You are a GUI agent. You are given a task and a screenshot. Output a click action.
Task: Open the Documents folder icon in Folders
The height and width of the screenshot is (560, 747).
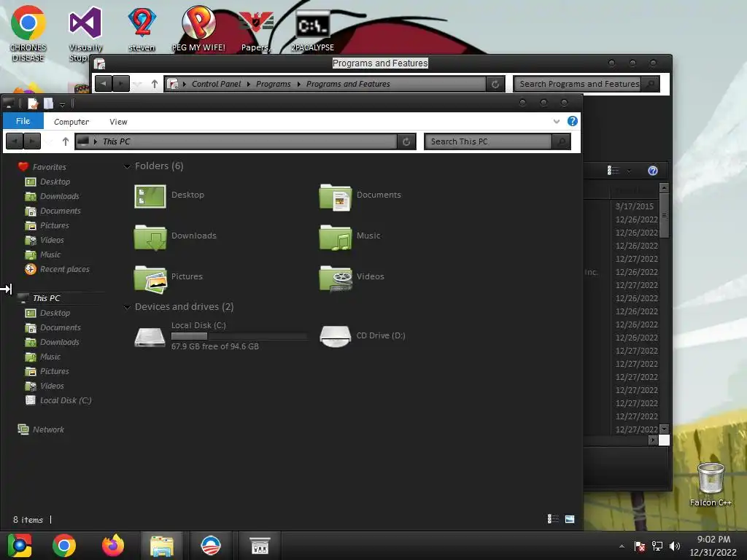tap(336, 197)
